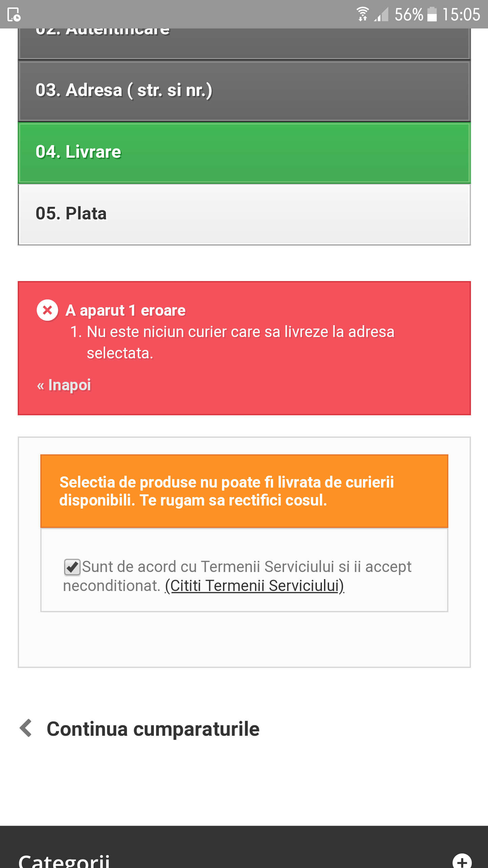The height and width of the screenshot is (868, 488).
Task: Tap the red error X icon
Action: click(47, 310)
